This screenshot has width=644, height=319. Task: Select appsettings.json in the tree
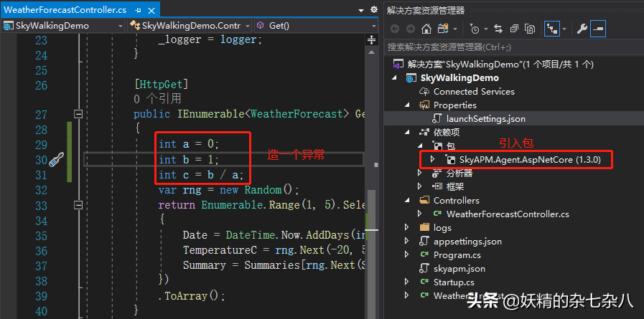(x=467, y=241)
